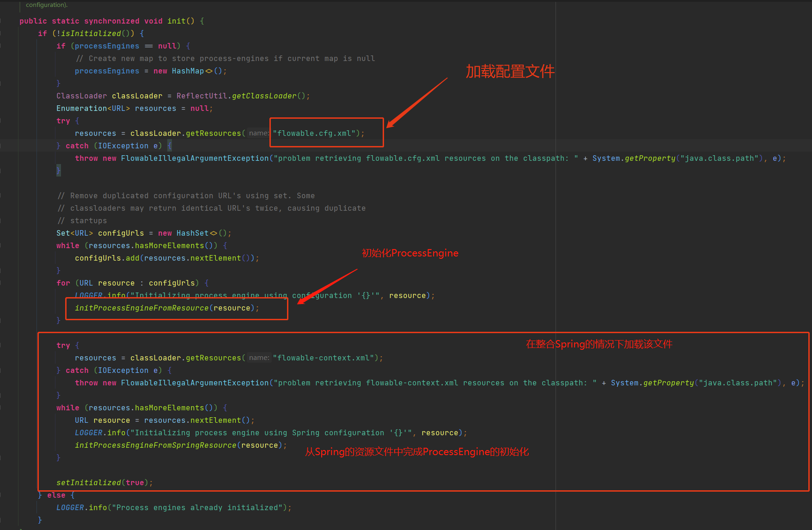Click the 'ClassLoader' type name
The image size is (812, 530).
tap(81, 96)
